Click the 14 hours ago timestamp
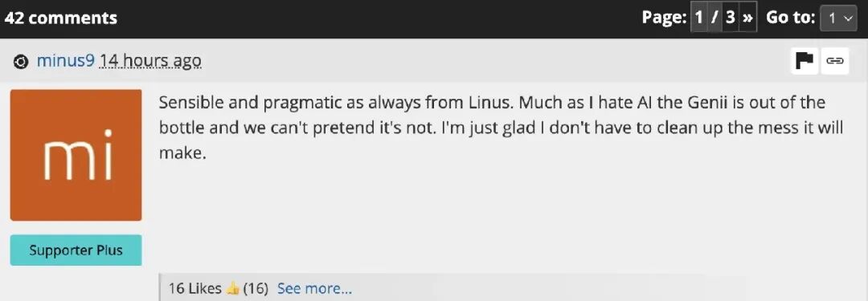Viewport: 868px width, 301px height. pyautogui.click(x=150, y=62)
